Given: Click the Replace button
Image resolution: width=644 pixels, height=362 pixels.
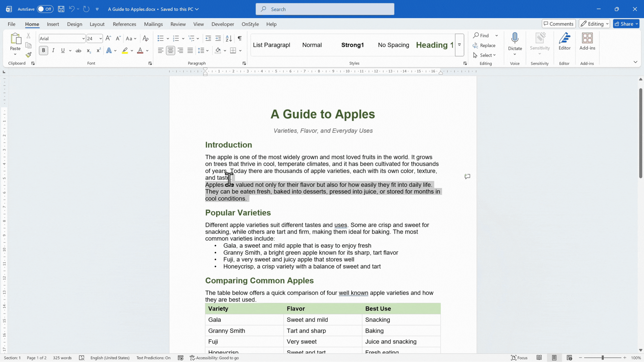Looking at the screenshot, I should tap(484, 45).
